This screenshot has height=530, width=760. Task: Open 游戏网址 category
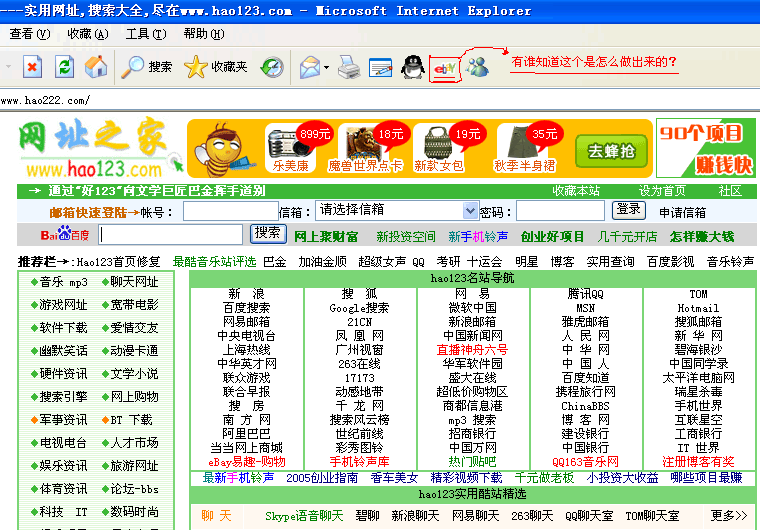pyautogui.click(x=63, y=305)
